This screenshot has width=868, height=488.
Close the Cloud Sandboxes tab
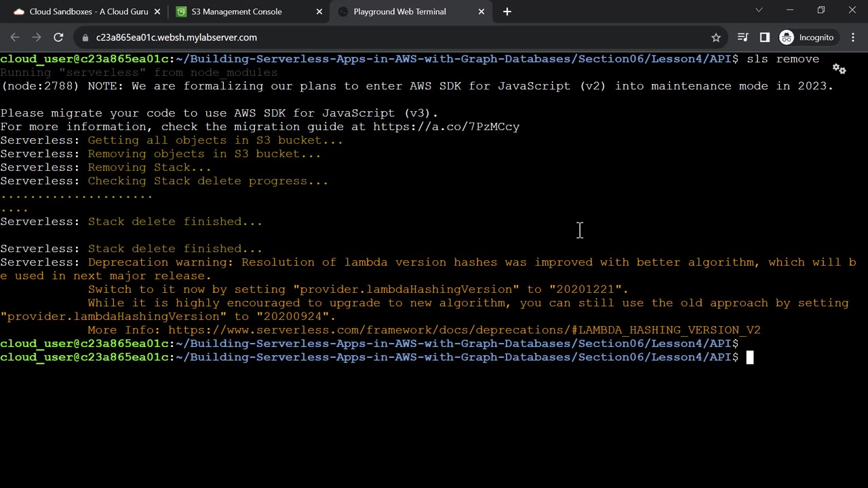[x=157, y=12]
